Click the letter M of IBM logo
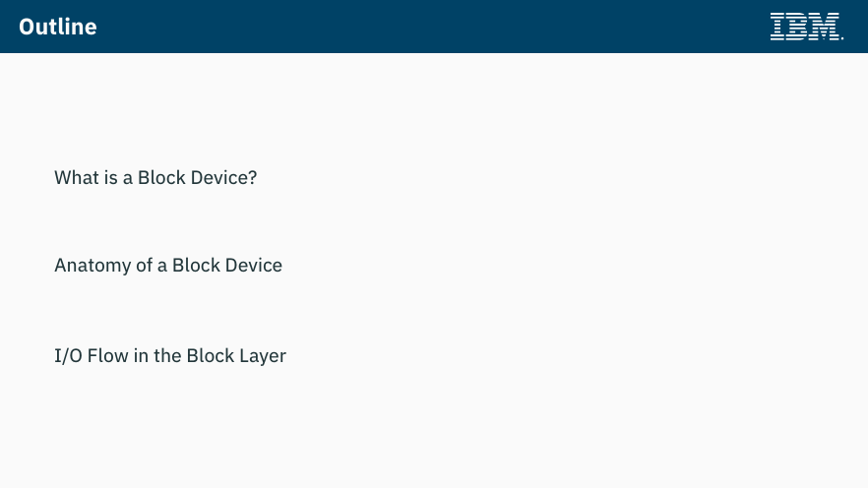The width and height of the screenshot is (868, 489). 826,27
